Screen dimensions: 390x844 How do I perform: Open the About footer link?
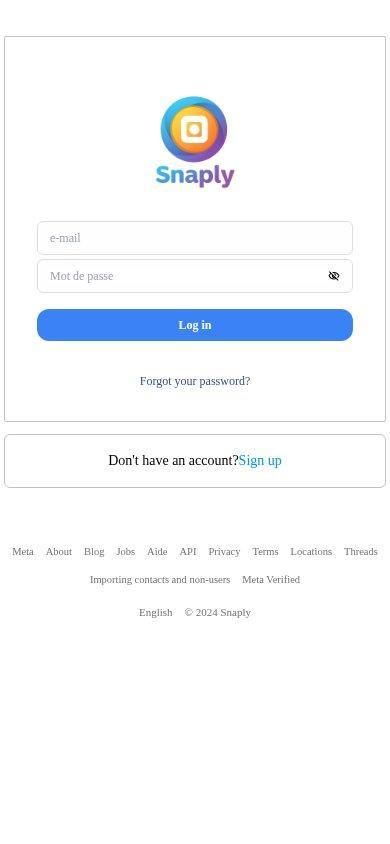[59, 552]
